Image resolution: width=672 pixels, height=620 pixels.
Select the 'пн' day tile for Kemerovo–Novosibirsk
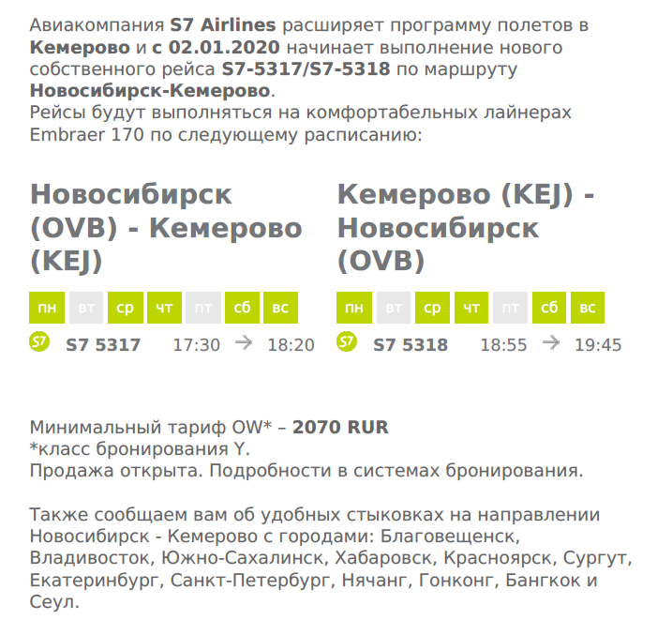tap(354, 308)
